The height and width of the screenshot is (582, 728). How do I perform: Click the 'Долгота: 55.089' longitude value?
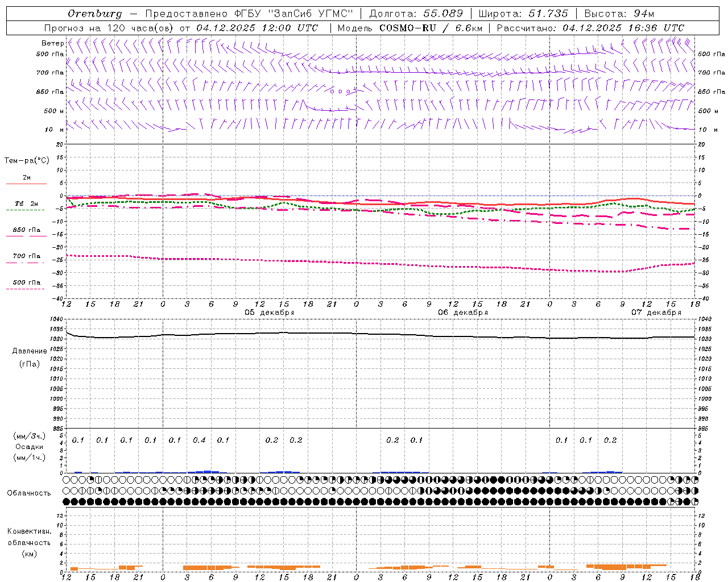(x=416, y=14)
